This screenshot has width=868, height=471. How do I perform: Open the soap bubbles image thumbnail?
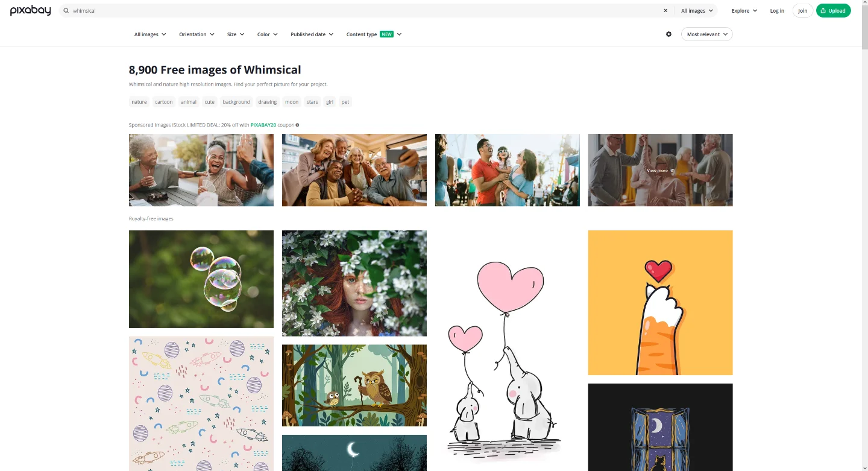click(201, 279)
